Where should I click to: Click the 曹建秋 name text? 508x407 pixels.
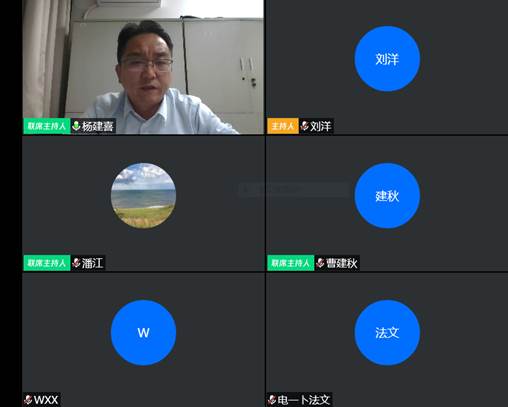[342, 263]
